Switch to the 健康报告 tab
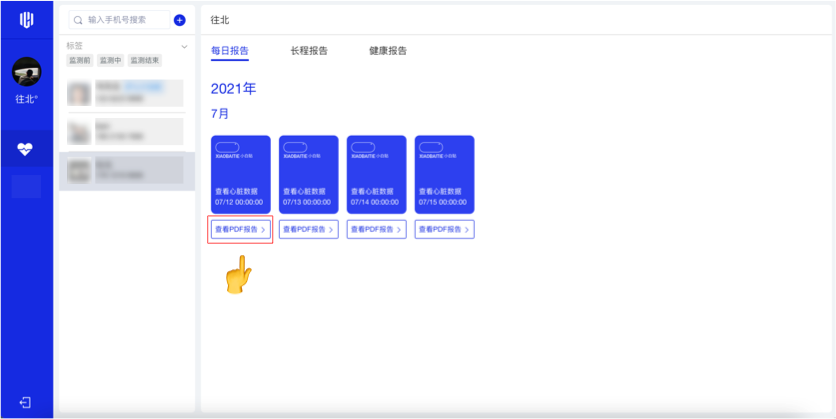The height and width of the screenshot is (419, 836). point(388,51)
